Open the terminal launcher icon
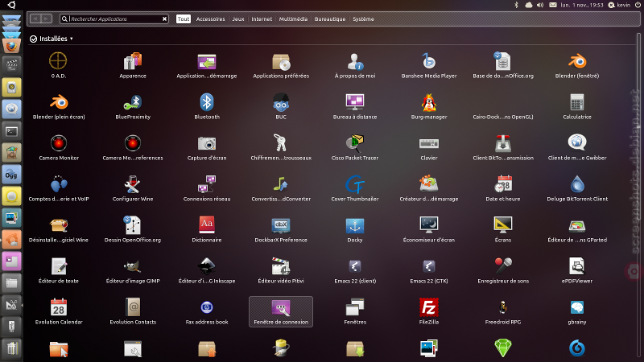 coord(11,131)
